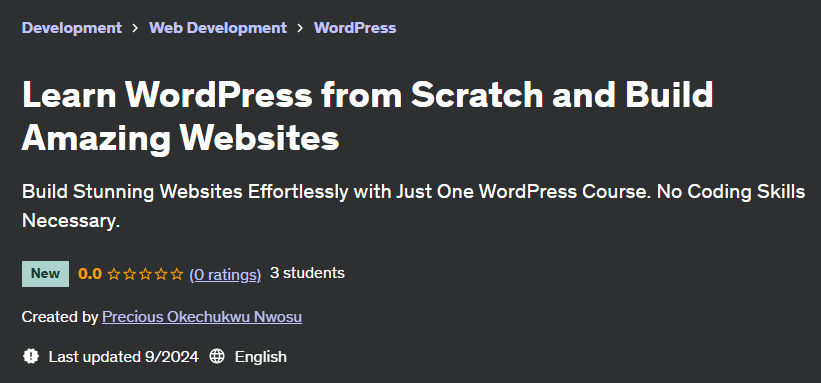Click the five-star rating icons

145,274
